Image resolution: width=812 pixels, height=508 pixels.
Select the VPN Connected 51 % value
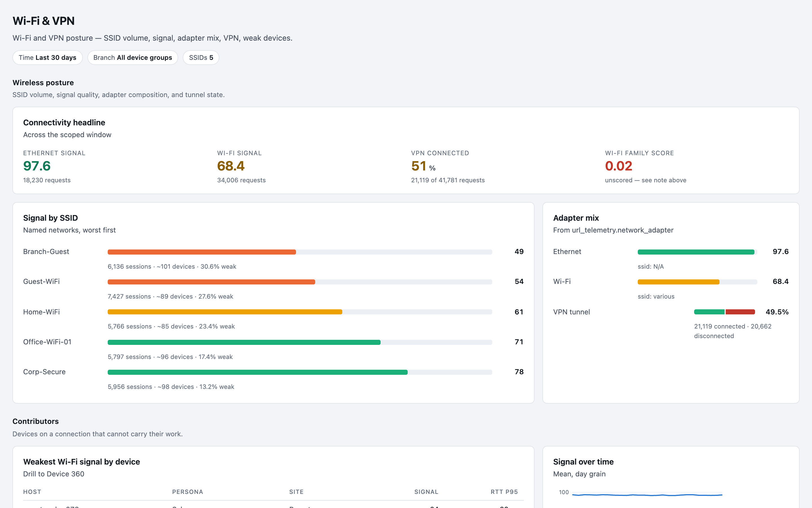[423, 166]
